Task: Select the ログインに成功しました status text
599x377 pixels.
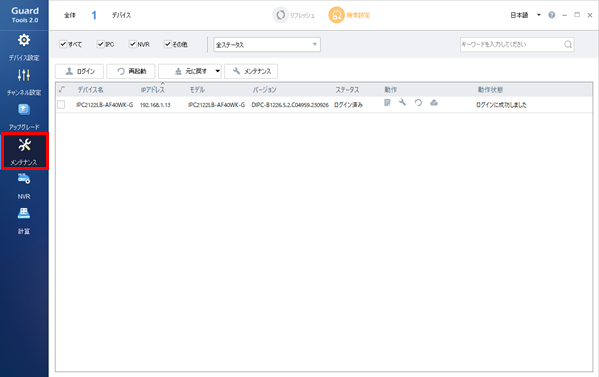Action: 501,105
